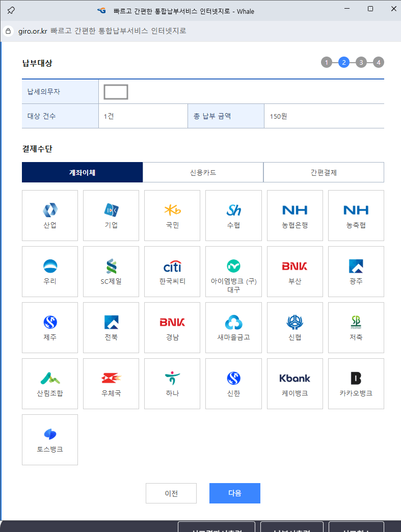
Task: Select SC제일 bank tile
Action: point(111,272)
